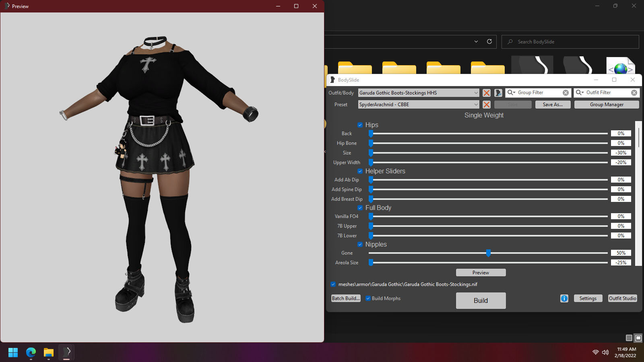Open the Wi-Fi network tray icon
The height and width of the screenshot is (362, 644).
(596, 352)
